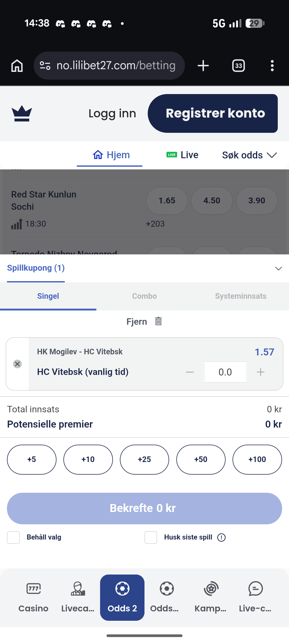
Task: Open browser three-dot menu
Action: point(272,66)
